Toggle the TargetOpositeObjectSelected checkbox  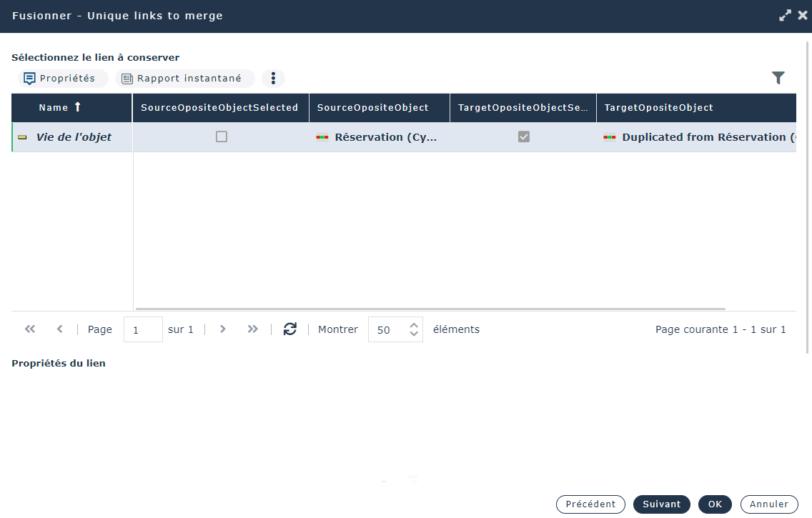[524, 136]
